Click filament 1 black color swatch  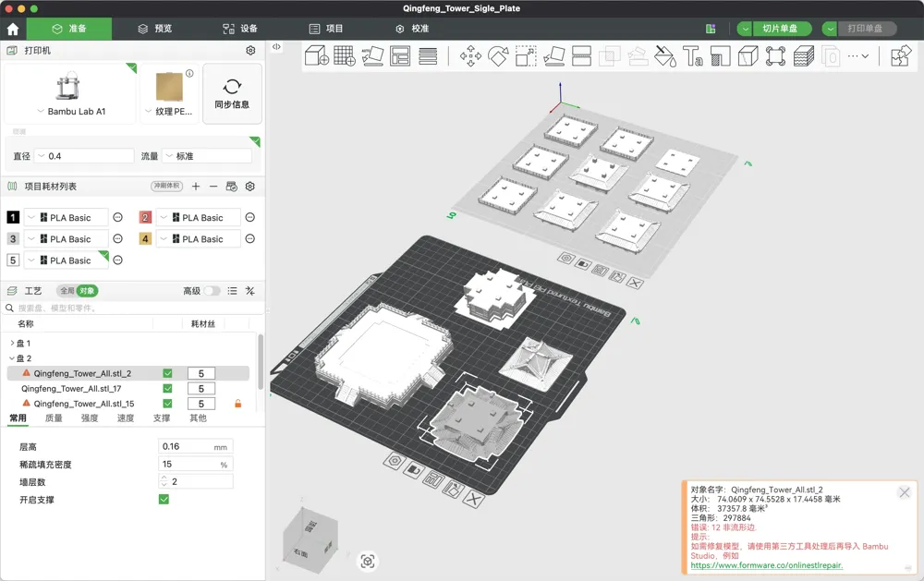[13, 217]
